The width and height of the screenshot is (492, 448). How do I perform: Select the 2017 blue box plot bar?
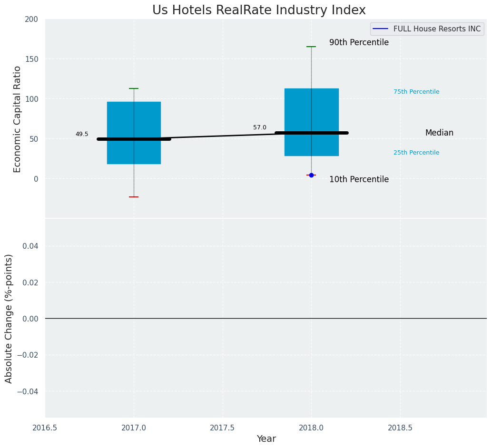(x=134, y=133)
